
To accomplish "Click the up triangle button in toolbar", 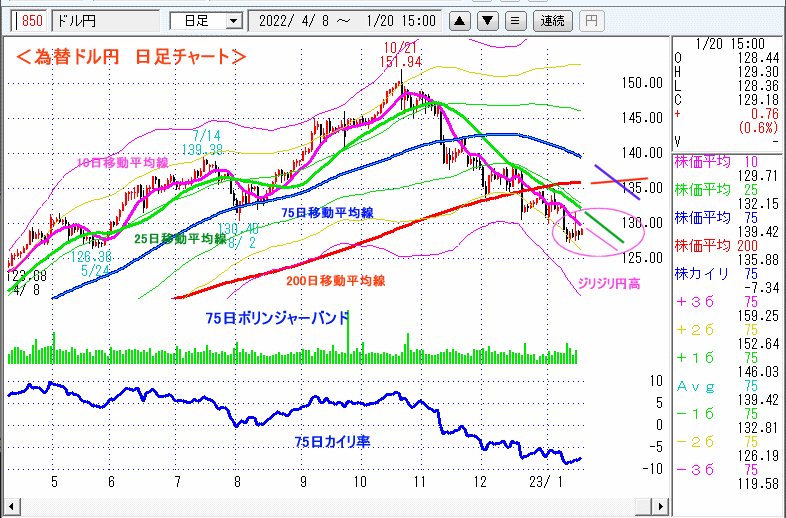I will (458, 20).
